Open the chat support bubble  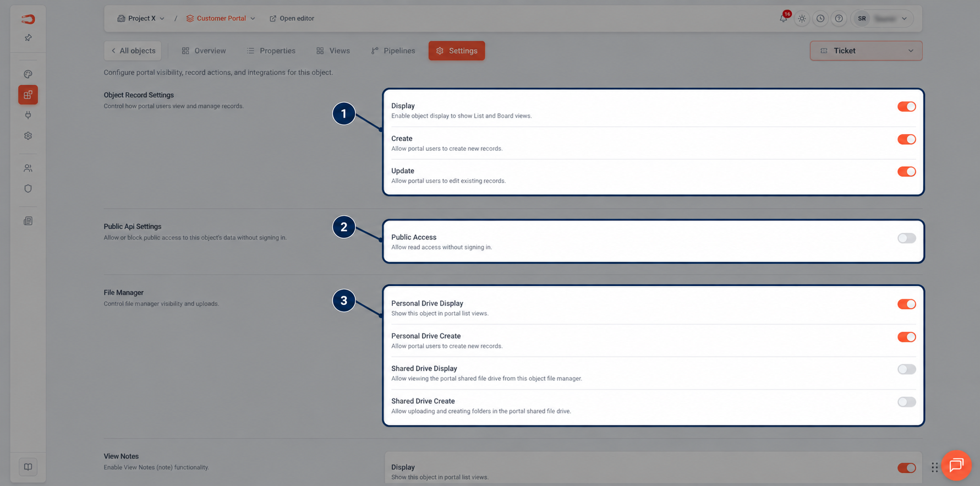point(956,465)
